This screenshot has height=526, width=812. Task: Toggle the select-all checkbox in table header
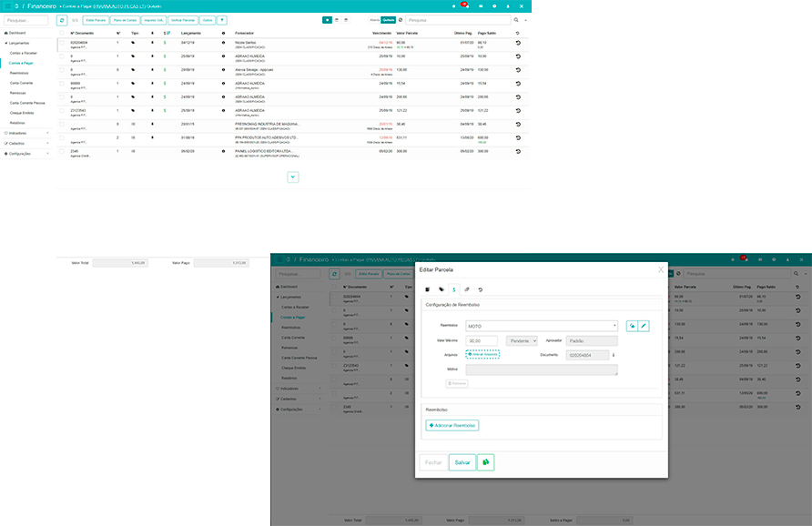(62, 32)
